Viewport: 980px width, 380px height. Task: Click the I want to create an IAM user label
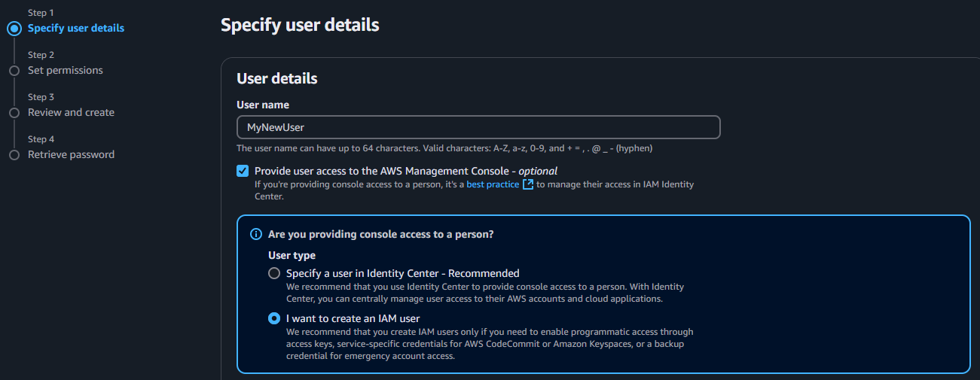pyautogui.click(x=353, y=318)
